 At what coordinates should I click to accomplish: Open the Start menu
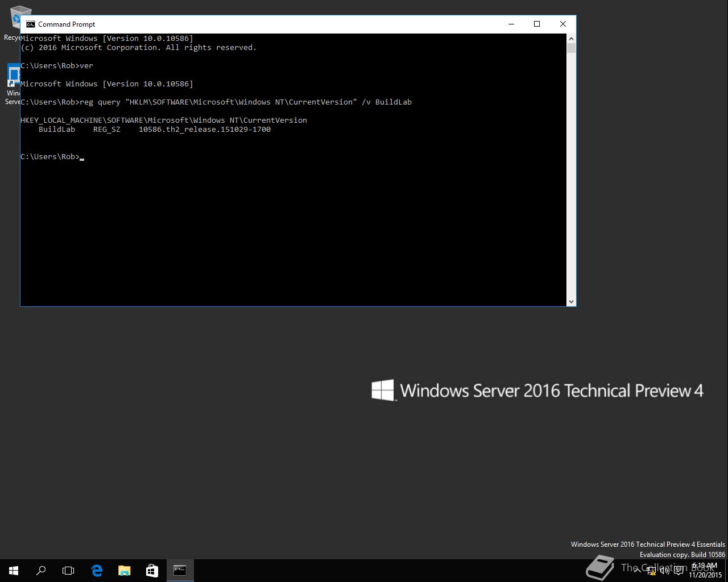tap(14, 571)
